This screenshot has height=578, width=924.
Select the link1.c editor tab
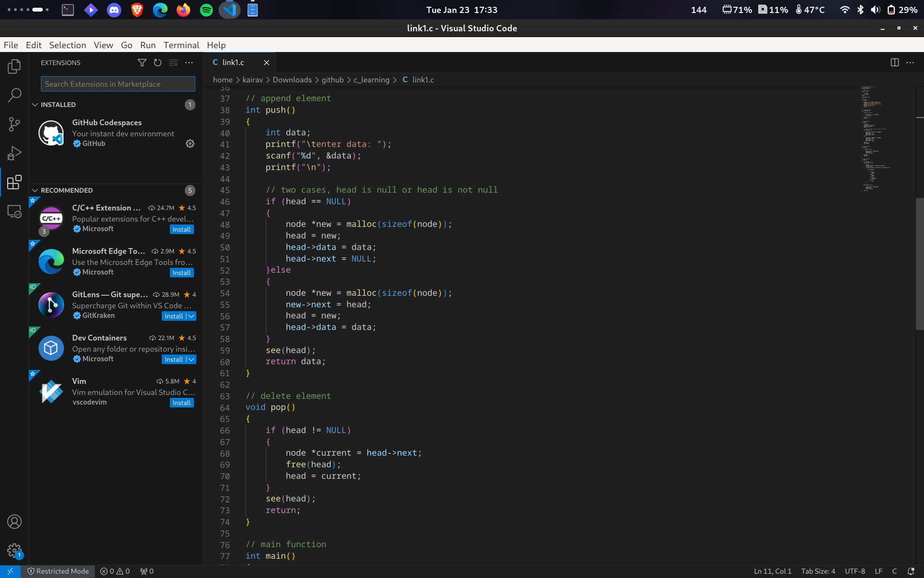pyautogui.click(x=233, y=63)
